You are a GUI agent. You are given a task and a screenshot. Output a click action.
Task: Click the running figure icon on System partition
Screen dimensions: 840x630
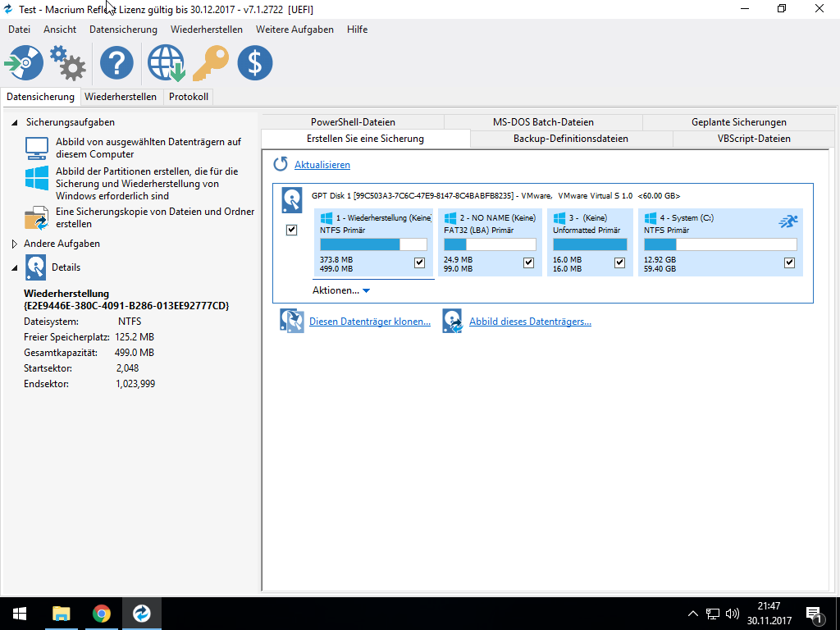[x=788, y=221]
